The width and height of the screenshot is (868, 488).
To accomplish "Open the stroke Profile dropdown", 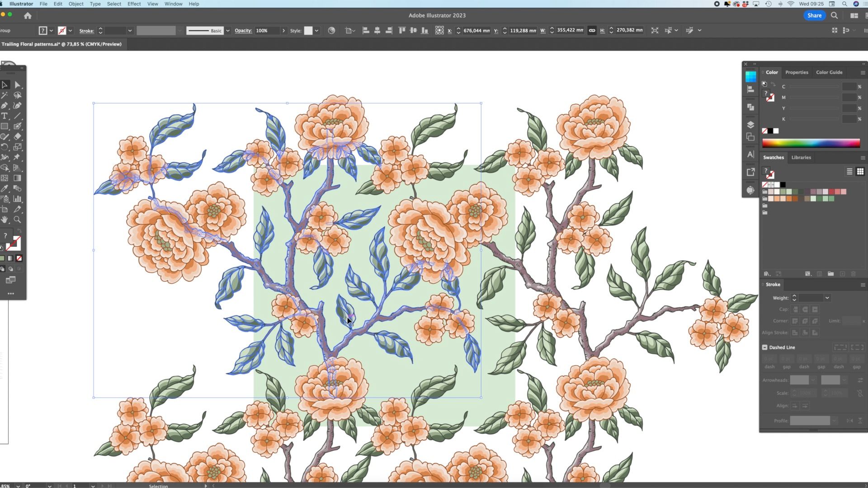I will coord(834,421).
